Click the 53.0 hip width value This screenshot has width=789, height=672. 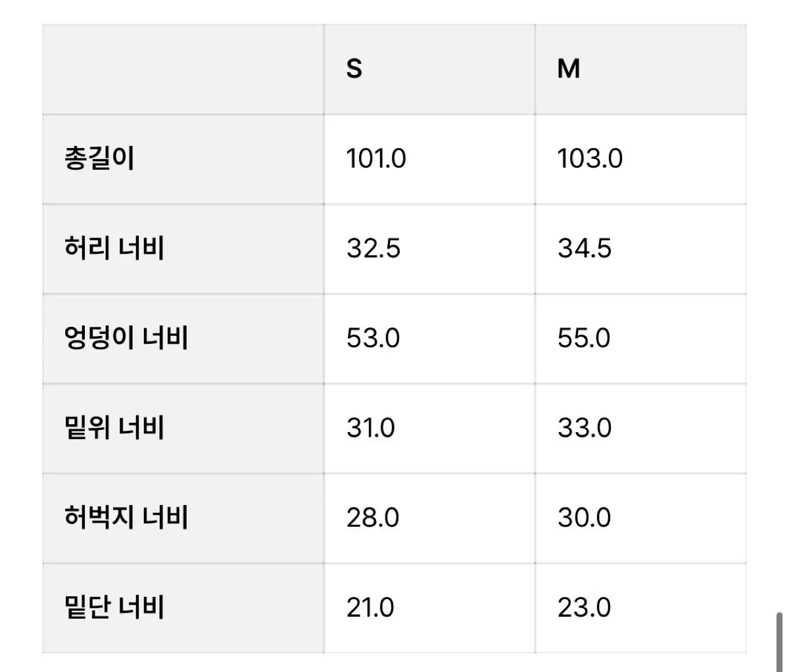coord(373,338)
